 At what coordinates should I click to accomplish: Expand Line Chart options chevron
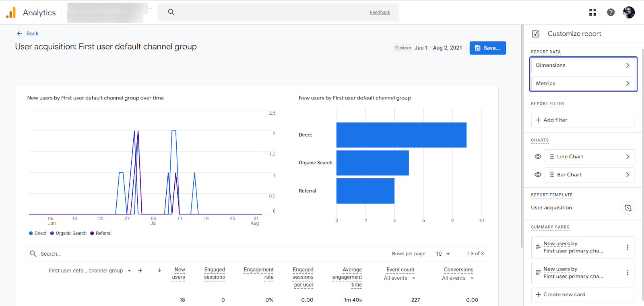click(627, 157)
